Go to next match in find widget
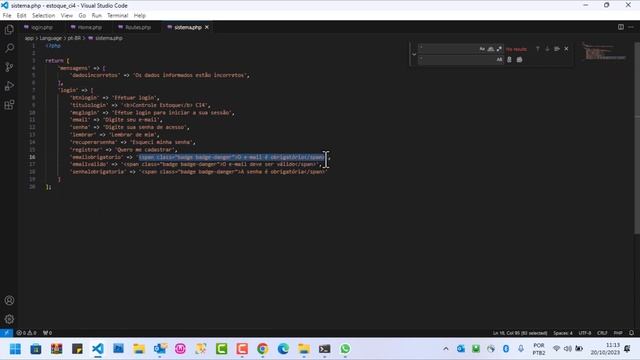640x360 pixels. (x=547, y=49)
